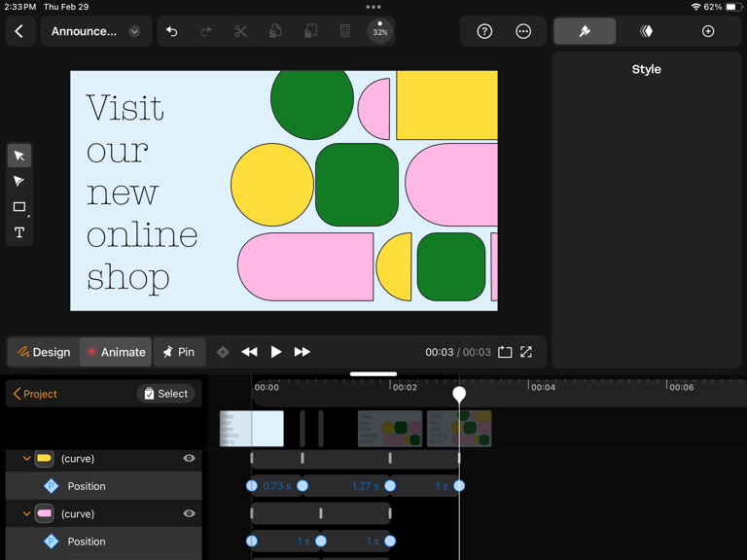Select the 1.27 s keyframe segment

(346, 486)
